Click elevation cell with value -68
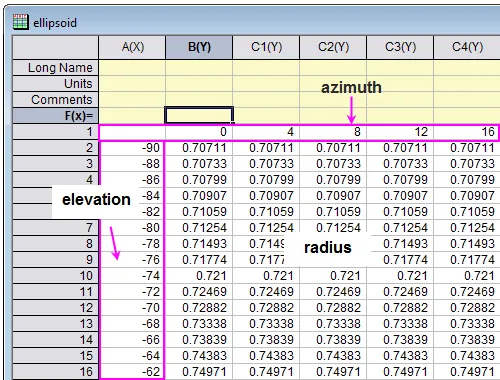 click(132, 324)
